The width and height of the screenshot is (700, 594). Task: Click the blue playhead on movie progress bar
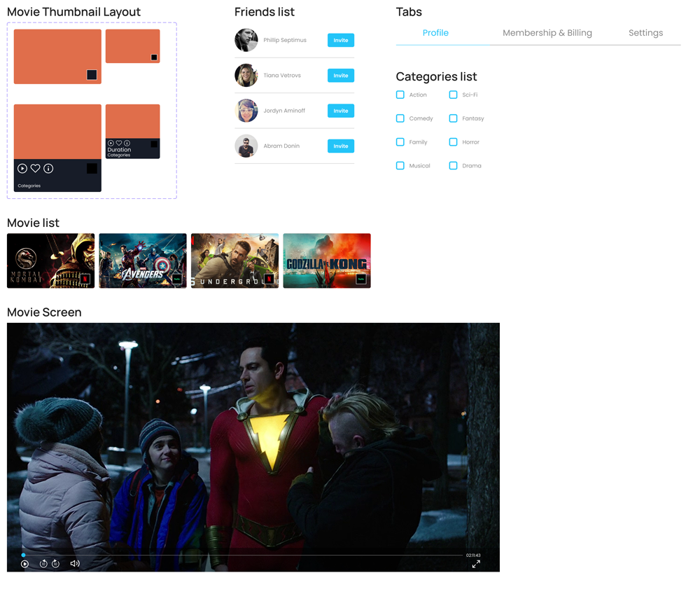[x=23, y=555]
